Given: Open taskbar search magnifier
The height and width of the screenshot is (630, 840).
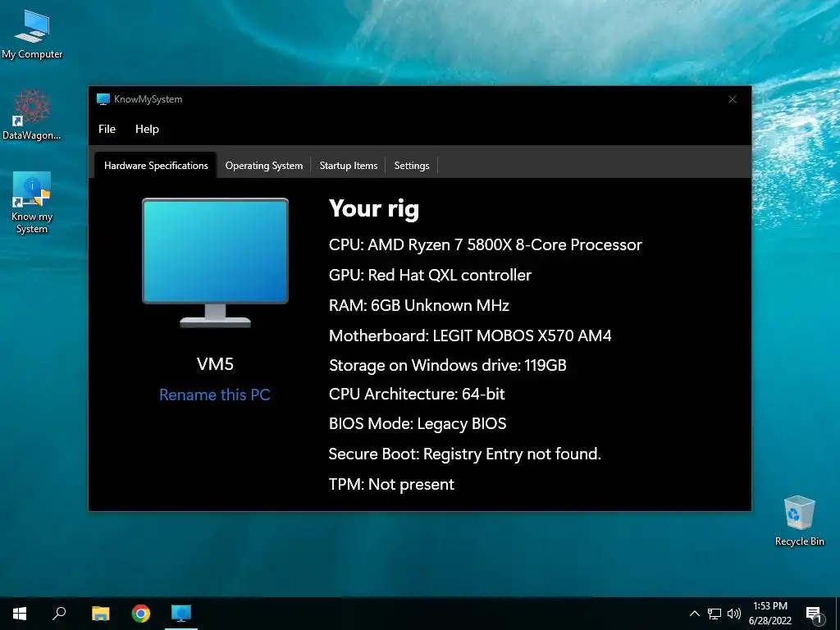Looking at the screenshot, I should (x=59, y=614).
